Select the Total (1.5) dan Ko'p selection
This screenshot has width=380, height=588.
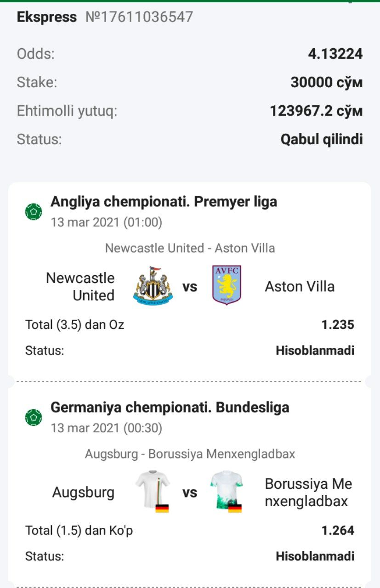click(x=79, y=531)
